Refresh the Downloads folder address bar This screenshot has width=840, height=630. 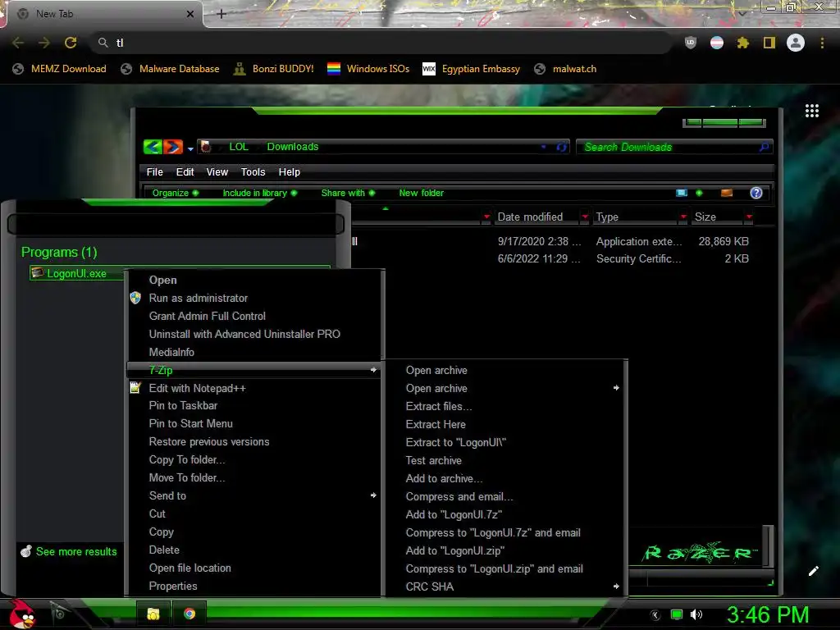pyautogui.click(x=561, y=147)
